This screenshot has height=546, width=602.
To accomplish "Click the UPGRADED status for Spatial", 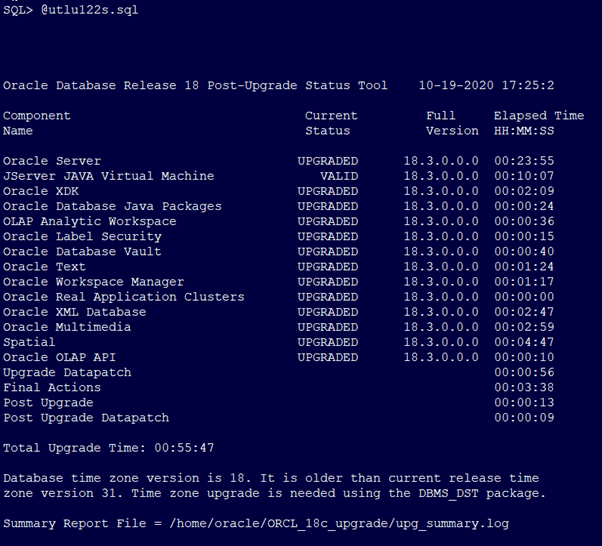I will (x=328, y=342).
